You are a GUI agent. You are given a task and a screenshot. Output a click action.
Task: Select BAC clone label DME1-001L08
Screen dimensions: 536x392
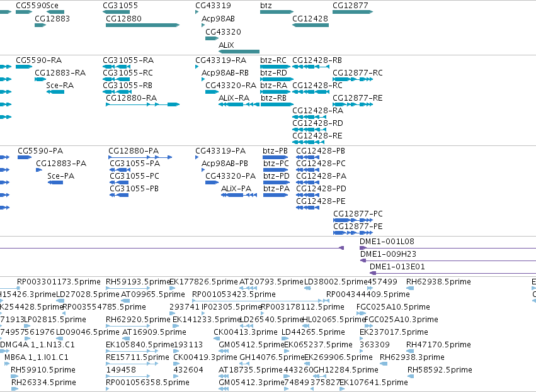coord(387,242)
